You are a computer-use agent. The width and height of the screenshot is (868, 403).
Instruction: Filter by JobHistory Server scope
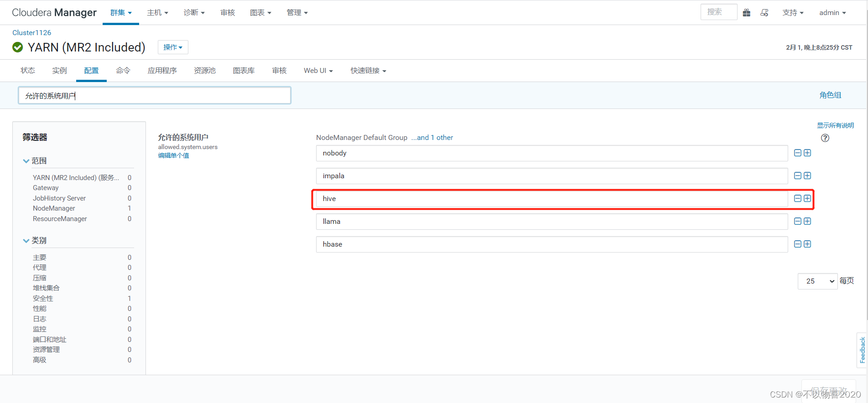pos(59,198)
